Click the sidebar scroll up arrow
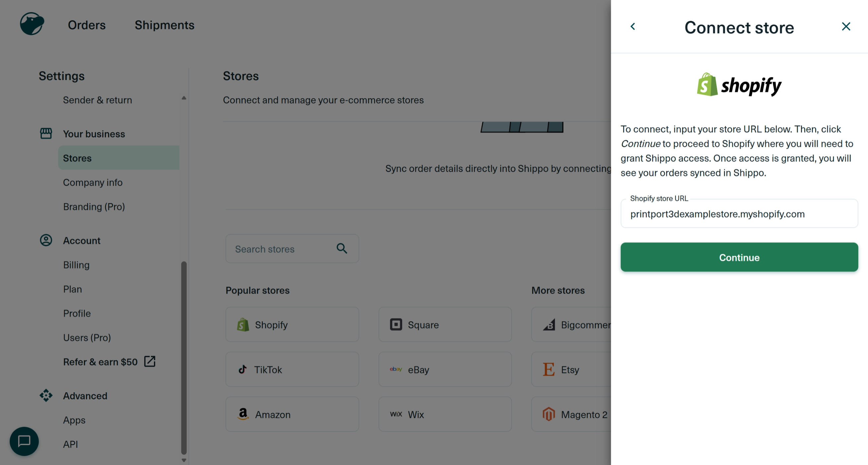 point(183,98)
